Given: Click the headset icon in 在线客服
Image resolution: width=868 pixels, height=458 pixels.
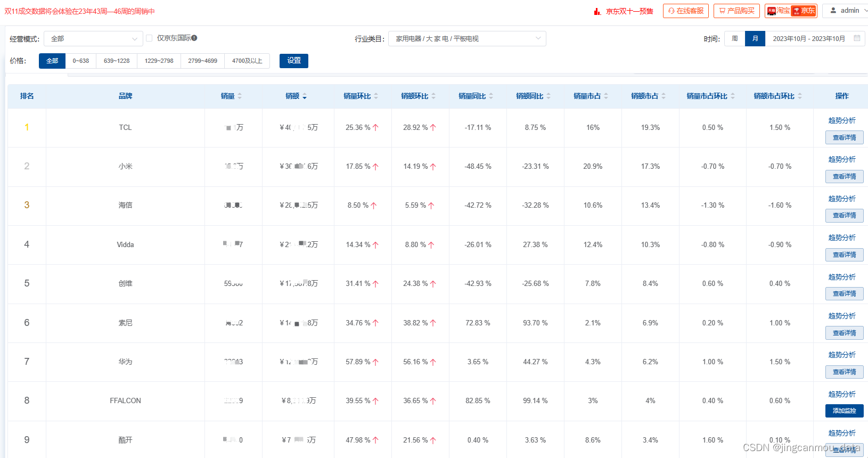Looking at the screenshot, I should 672,11.
